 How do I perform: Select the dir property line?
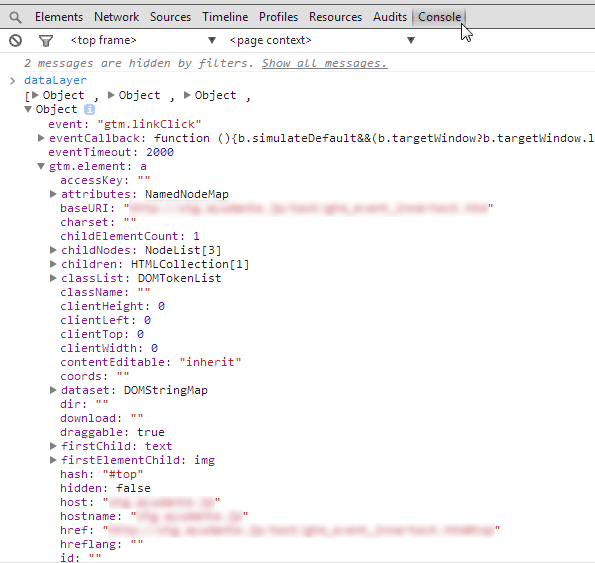pos(84,404)
